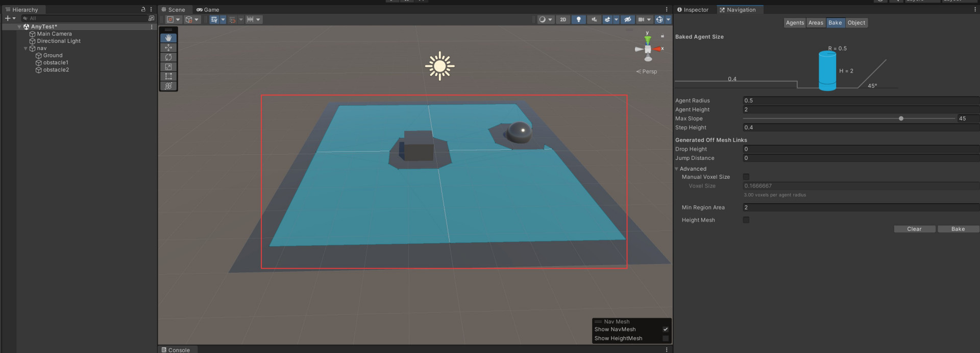This screenshot has width=980, height=353.
Task: Select the Move tool in scene toolbar
Action: click(168, 48)
